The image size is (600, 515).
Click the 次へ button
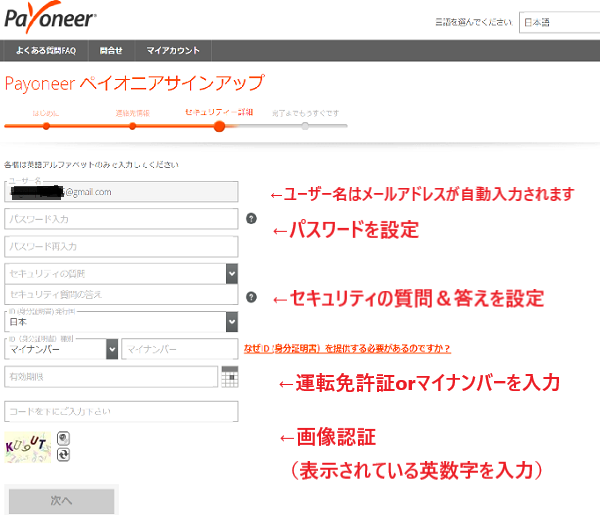62,500
